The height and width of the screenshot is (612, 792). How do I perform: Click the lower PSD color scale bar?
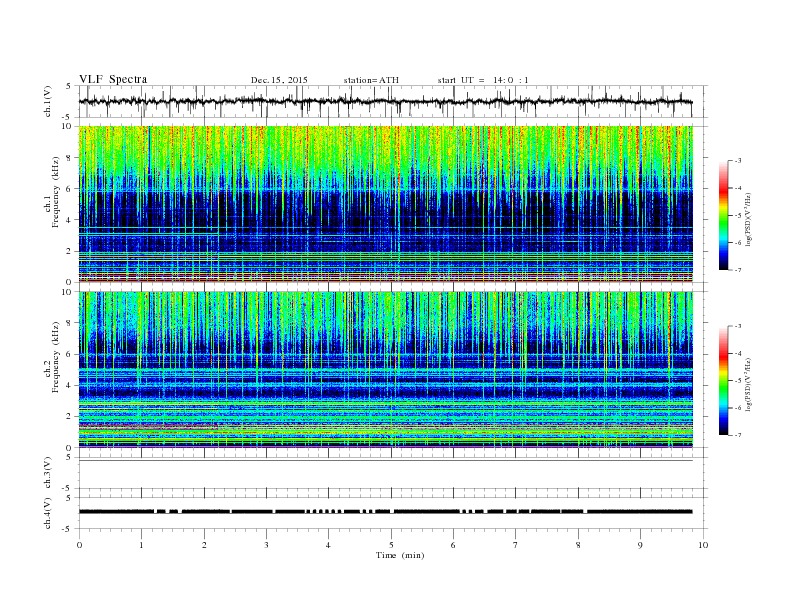[723, 381]
